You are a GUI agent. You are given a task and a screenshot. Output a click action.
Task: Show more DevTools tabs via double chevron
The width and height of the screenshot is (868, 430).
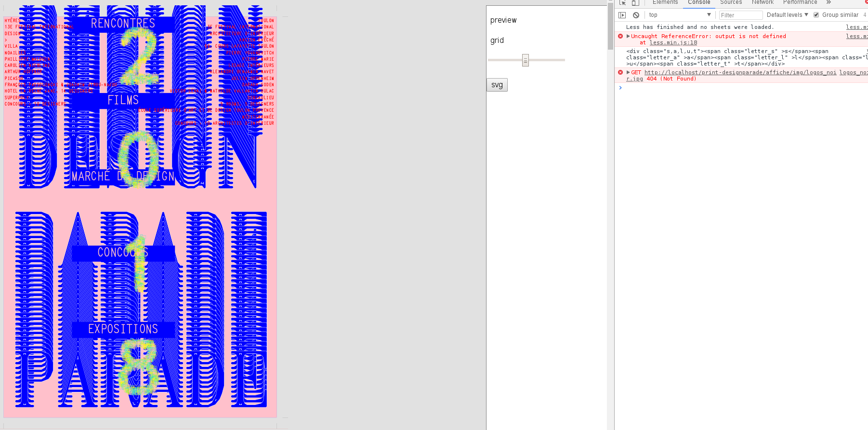tap(829, 2)
